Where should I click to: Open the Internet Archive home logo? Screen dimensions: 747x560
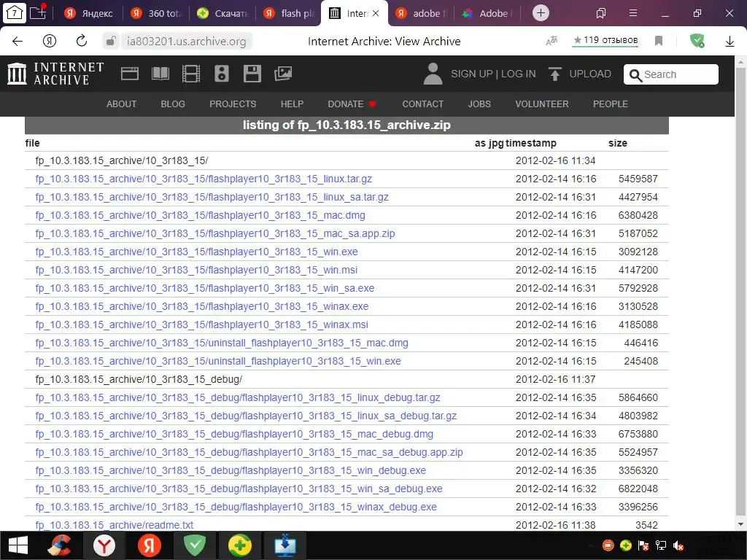tap(55, 74)
